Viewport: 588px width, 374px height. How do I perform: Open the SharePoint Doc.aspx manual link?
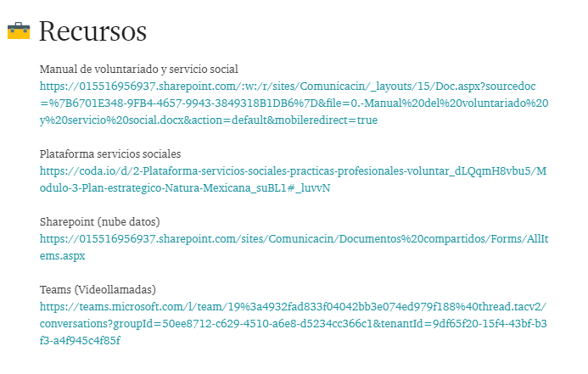coord(288,86)
